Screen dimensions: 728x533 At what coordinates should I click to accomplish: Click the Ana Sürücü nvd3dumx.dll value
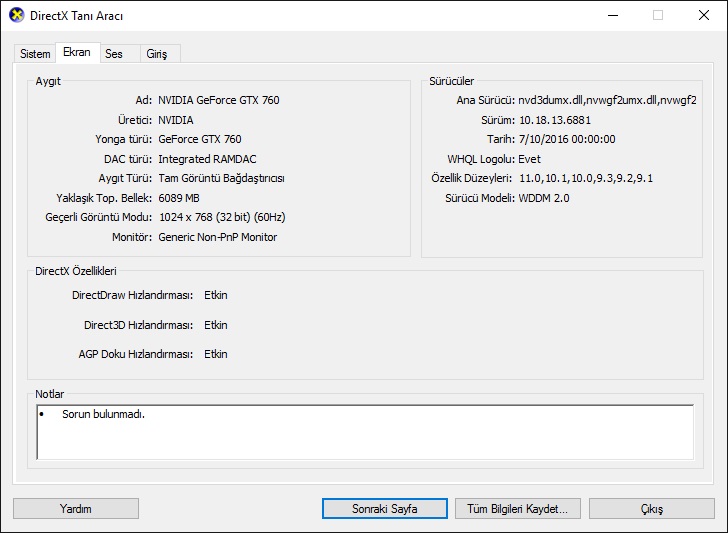[x=607, y=100]
